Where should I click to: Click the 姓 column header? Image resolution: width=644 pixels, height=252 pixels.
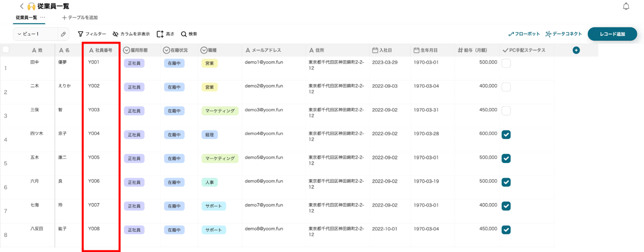click(37, 50)
